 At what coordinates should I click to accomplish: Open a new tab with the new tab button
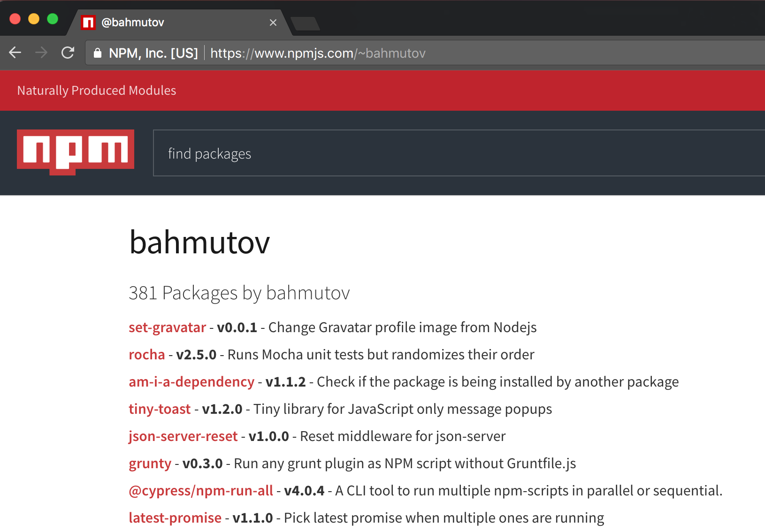click(306, 23)
